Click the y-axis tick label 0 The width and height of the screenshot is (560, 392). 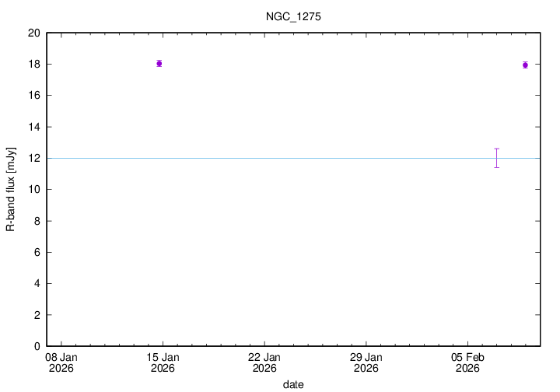pyautogui.click(x=37, y=346)
